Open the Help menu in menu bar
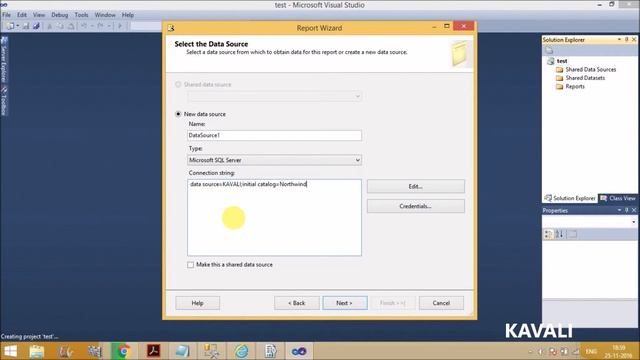Viewport: 640px width, 360px height. click(128, 15)
